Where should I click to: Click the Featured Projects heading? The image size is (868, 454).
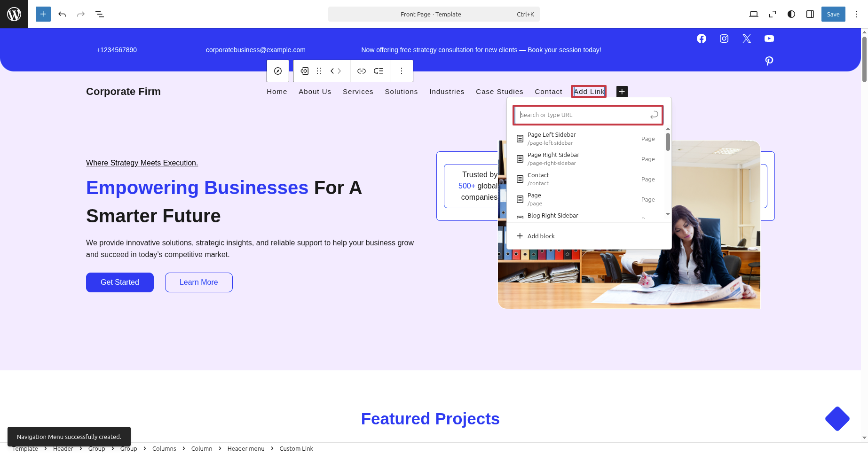click(x=430, y=419)
